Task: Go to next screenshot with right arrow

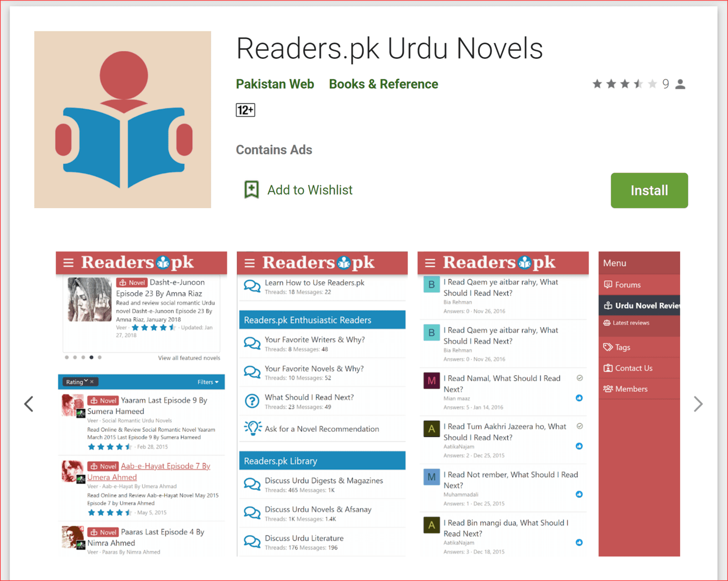Action: tap(698, 404)
